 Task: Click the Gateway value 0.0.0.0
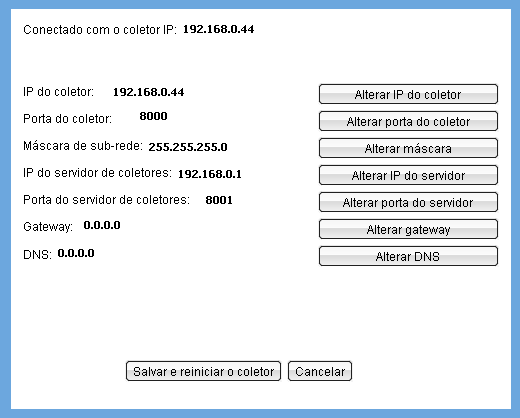(102, 225)
